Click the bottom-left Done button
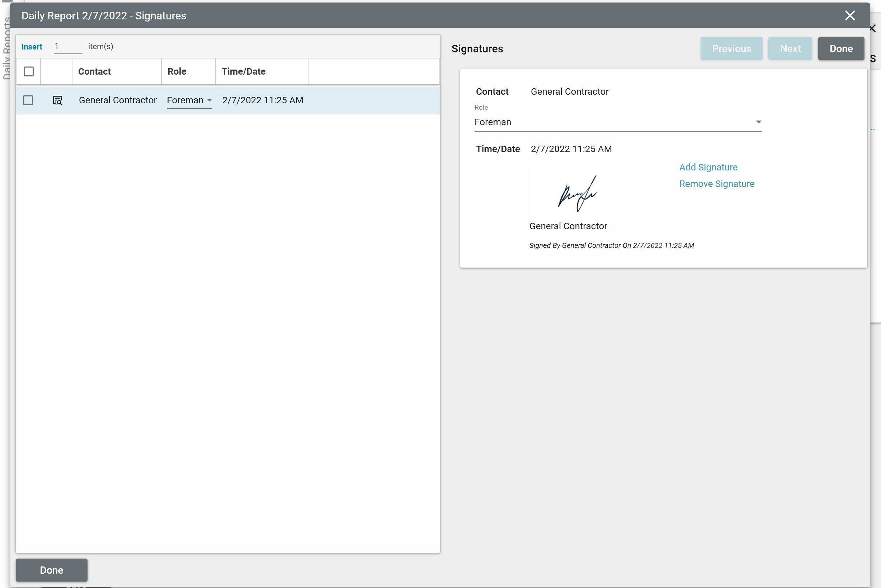 tap(51, 570)
